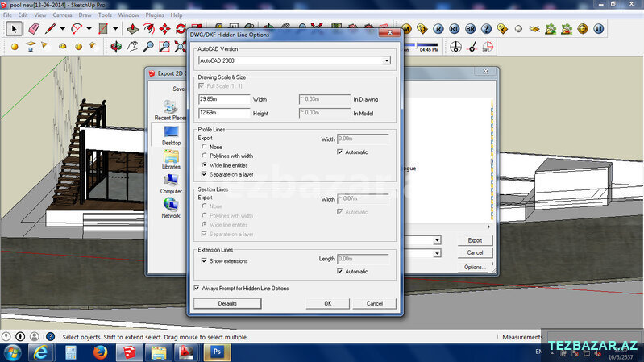Open the blue question mark help icon
Viewport: 644px width, 362px height.
pos(486,29)
